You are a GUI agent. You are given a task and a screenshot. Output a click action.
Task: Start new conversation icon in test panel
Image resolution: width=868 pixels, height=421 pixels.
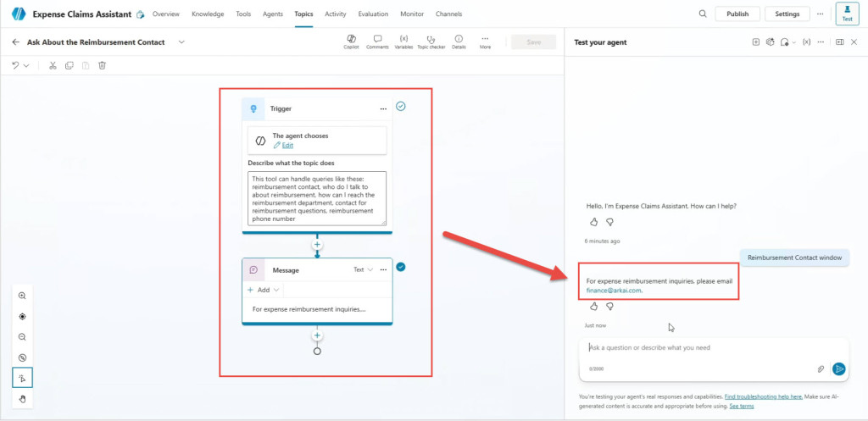click(755, 42)
